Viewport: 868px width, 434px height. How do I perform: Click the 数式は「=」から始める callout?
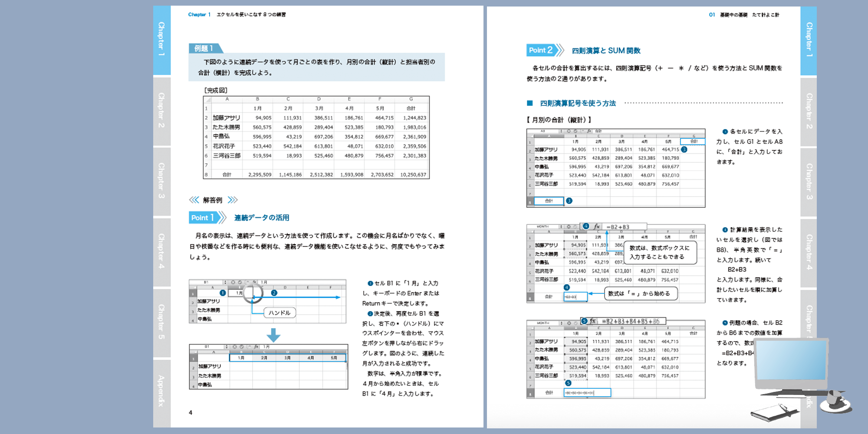pos(641,294)
